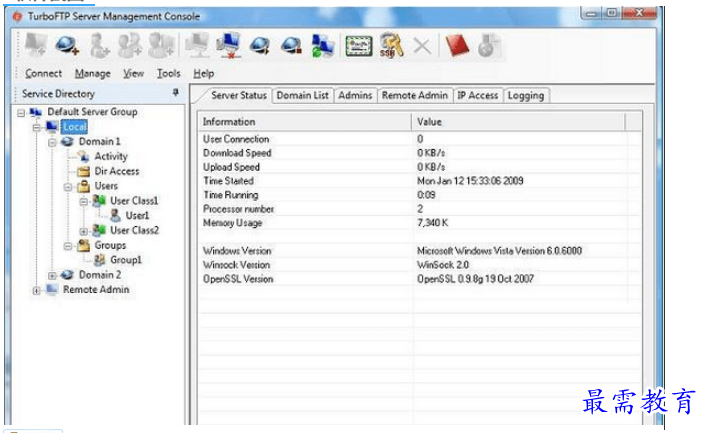Image resolution: width=704 pixels, height=433 pixels.
Task: Expand the Domain 2 node
Action: point(53,275)
